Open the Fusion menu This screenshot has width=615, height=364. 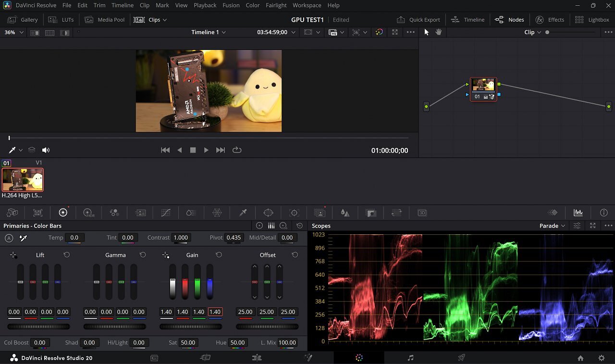(231, 5)
